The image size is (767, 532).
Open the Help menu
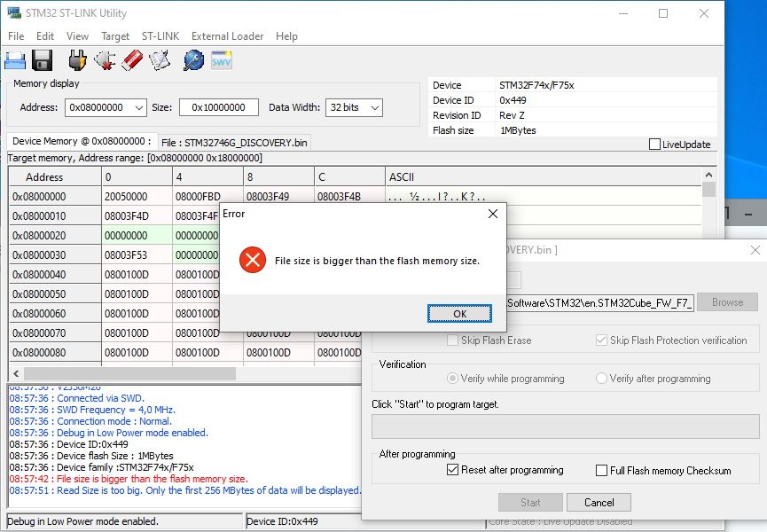pos(286,36)
